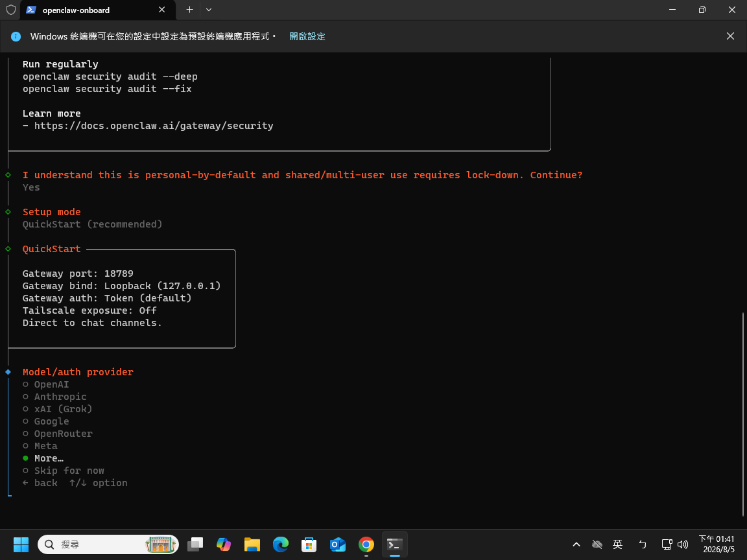This screenshot has height=560, width=747.
Task: Select the OpenAI provider option
Action: (46, 384)
